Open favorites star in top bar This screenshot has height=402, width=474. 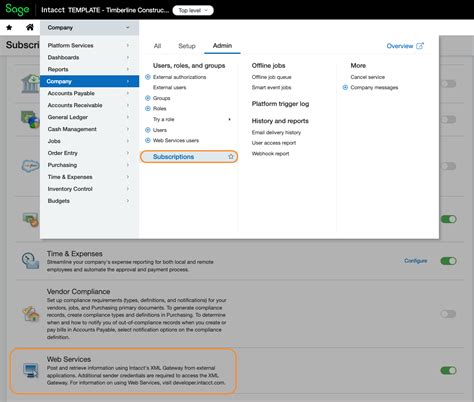[9, 28]
